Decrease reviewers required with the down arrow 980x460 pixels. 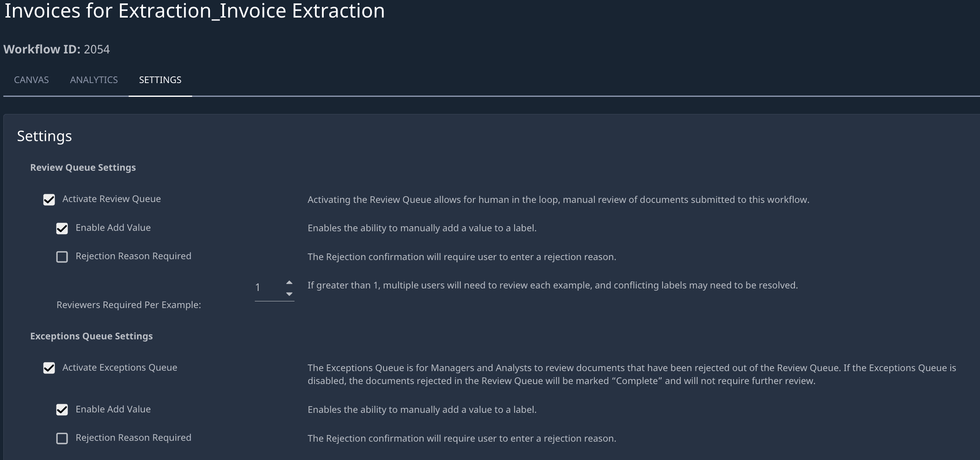click(x=289, y=294)
